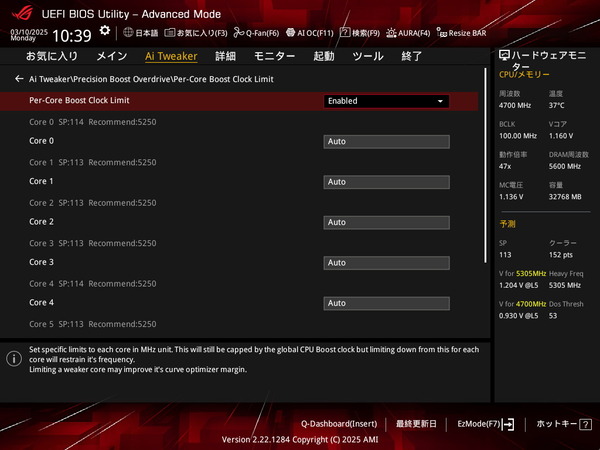Click Core 0 setting label

coord(41,141)
